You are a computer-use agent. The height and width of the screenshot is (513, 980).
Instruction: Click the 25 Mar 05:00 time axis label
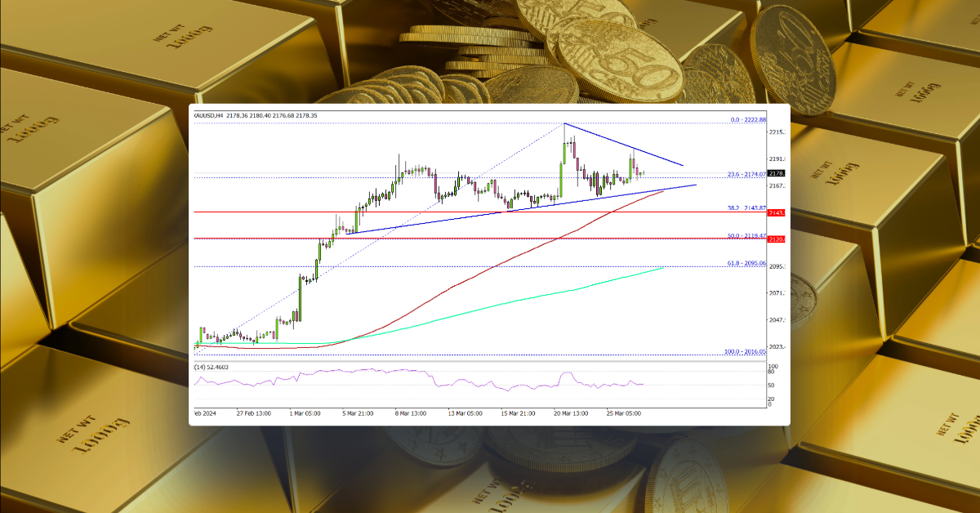pos(624,413)
